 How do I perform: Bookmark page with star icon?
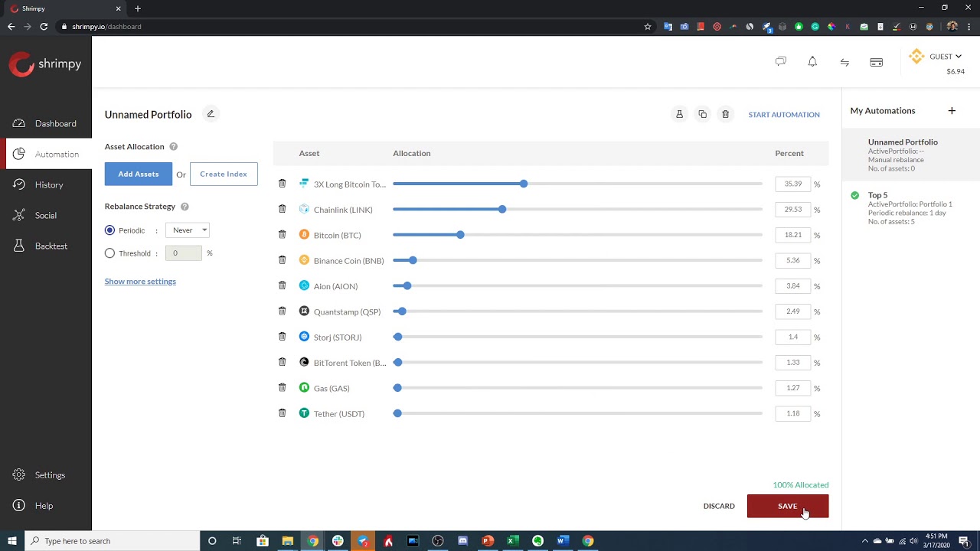tap(648, 26)
